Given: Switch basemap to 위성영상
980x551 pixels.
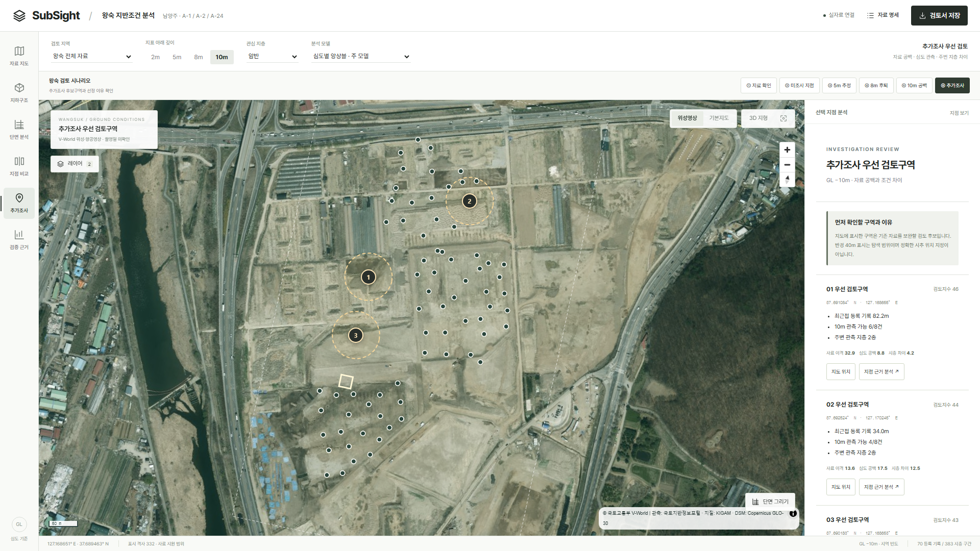Looking at the screenshot, I should coord(687,118).
